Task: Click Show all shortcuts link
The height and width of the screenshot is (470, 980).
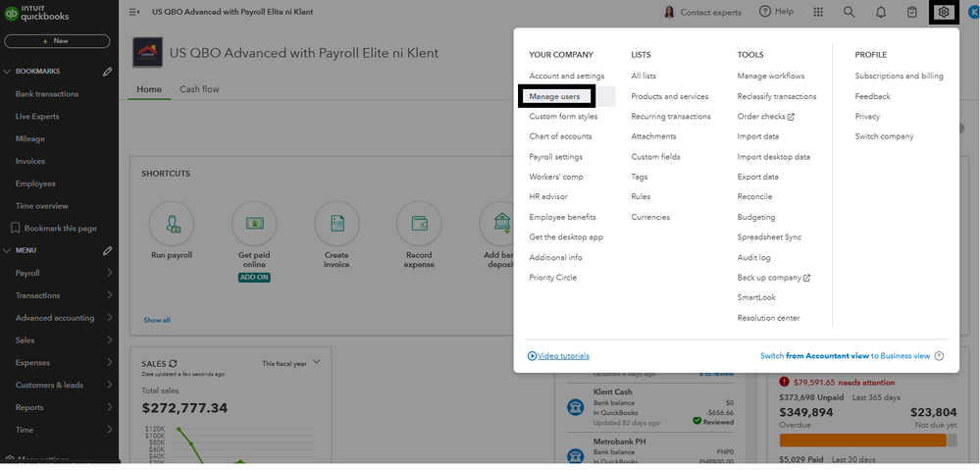Action: (157, 320)
